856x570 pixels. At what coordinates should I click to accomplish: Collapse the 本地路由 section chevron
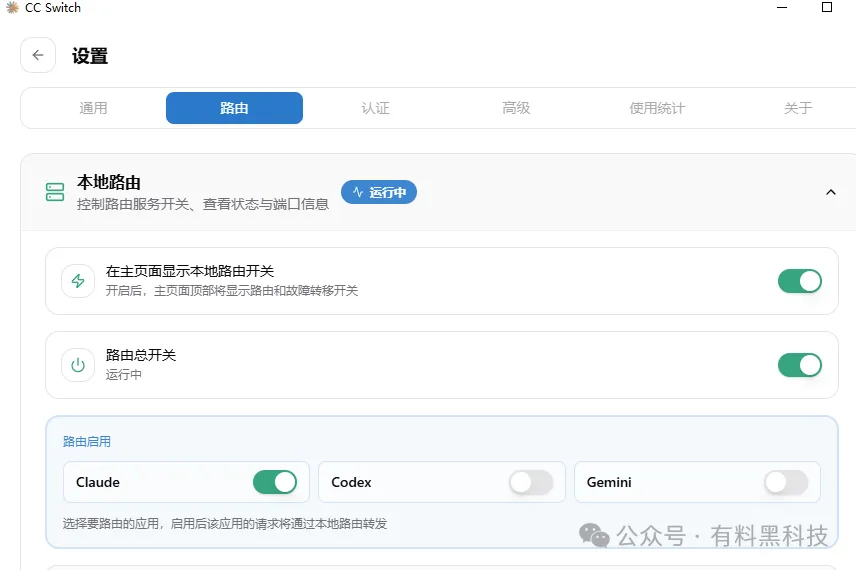pos(831,192)
